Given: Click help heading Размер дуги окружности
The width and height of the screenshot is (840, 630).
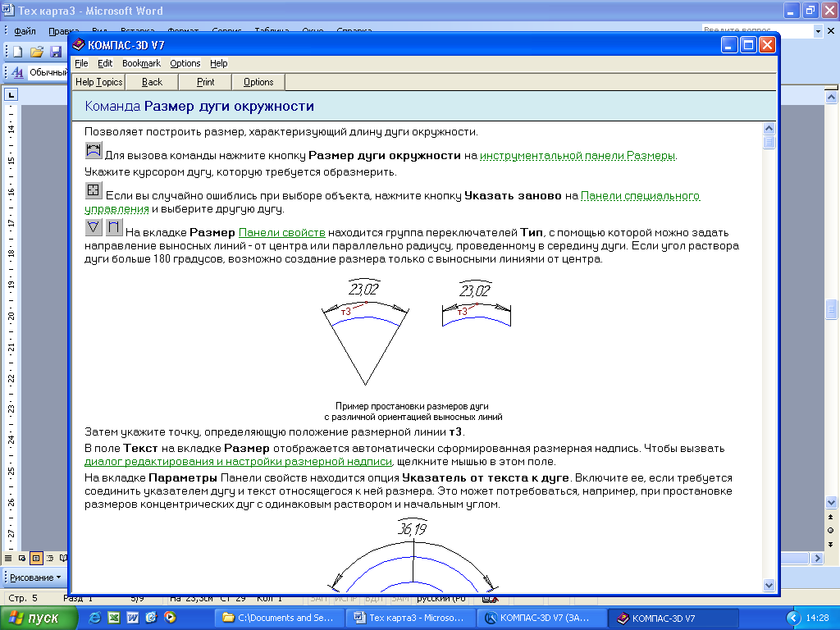Looking at the screenshot, I should coord(229,106).
